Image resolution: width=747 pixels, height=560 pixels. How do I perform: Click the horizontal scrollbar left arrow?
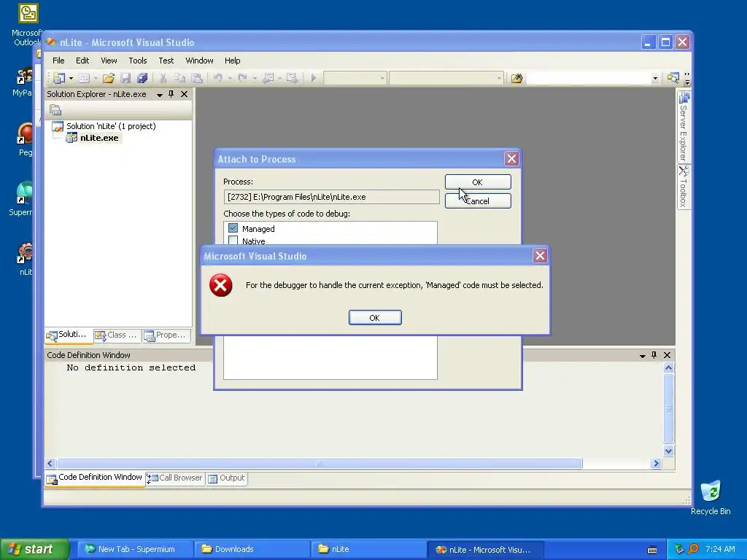click(x=50, y=463)
